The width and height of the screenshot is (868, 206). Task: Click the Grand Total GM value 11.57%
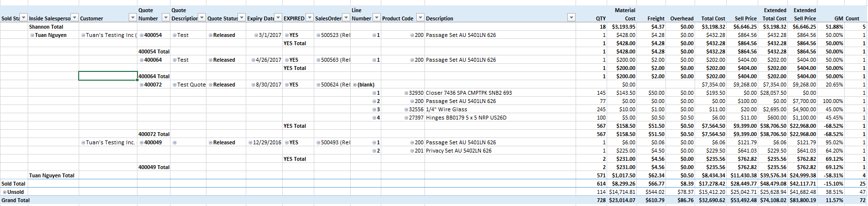click(834, 200)
